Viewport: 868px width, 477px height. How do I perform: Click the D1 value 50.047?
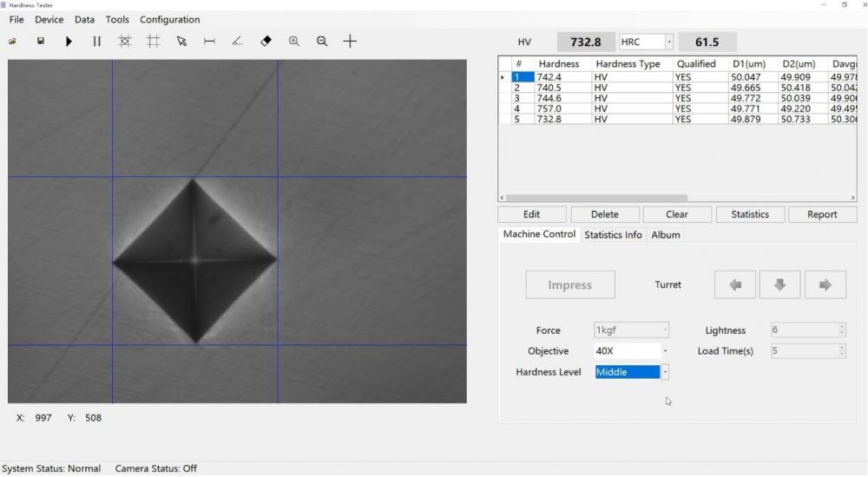click(x=746, y=77)
